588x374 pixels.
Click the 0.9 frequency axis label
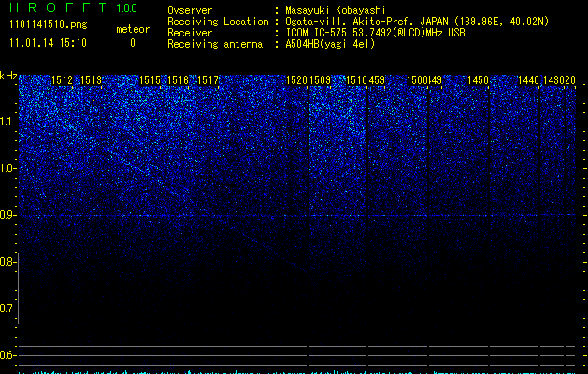click(x=7, y=215)
